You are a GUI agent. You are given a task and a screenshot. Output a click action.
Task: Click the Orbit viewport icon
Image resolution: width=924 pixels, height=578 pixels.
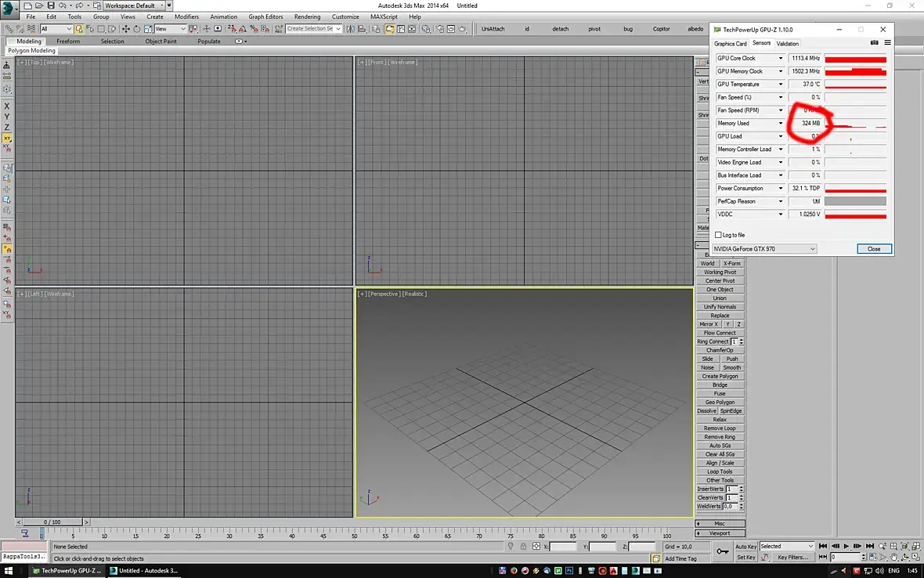coord(905,557)
